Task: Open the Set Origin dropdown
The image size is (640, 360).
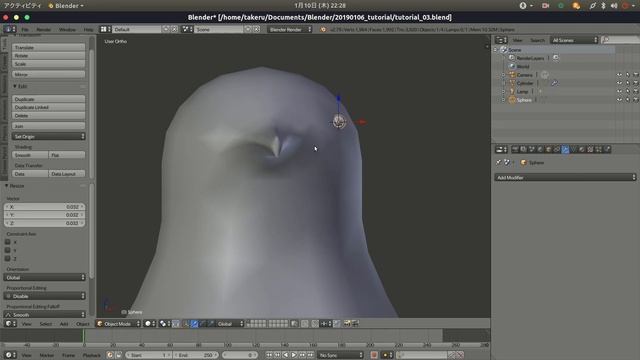Action: [x=49, y=136]
